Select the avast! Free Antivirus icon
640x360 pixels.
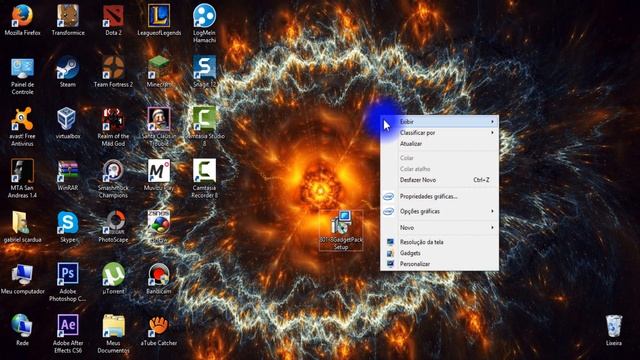point(22,119)
